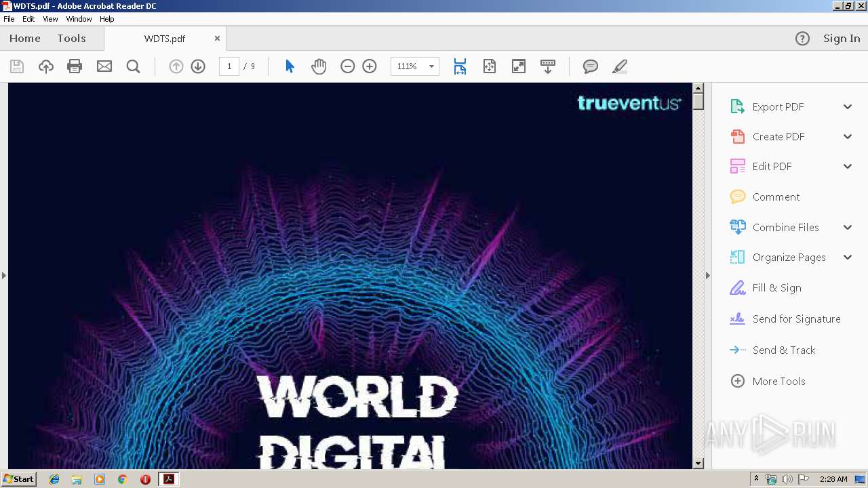Launch Chrome from the taskbar
Viewport: 868px width, 488px height.
(x=122, y=479)
